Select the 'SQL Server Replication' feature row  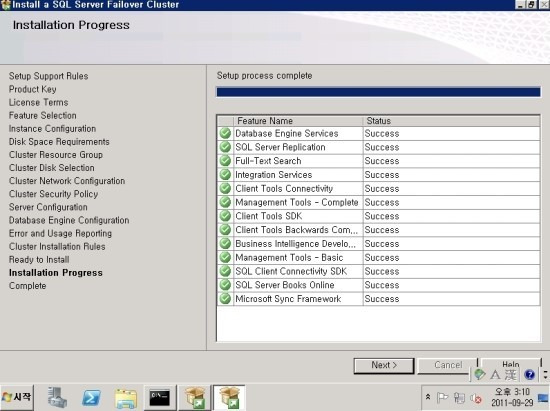(378, 147)
